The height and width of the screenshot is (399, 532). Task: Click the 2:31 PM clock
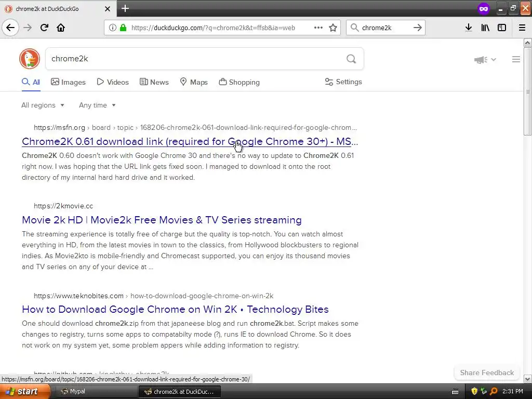tap(513, 392)
